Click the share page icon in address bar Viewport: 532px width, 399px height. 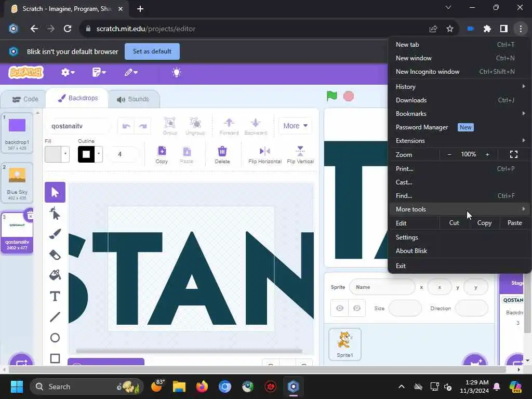pyautogui.click(x=433, y=29)
